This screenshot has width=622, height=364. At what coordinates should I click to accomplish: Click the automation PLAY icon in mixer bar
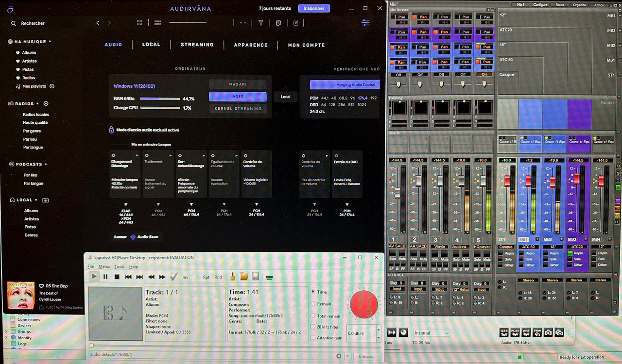point(516,332)
